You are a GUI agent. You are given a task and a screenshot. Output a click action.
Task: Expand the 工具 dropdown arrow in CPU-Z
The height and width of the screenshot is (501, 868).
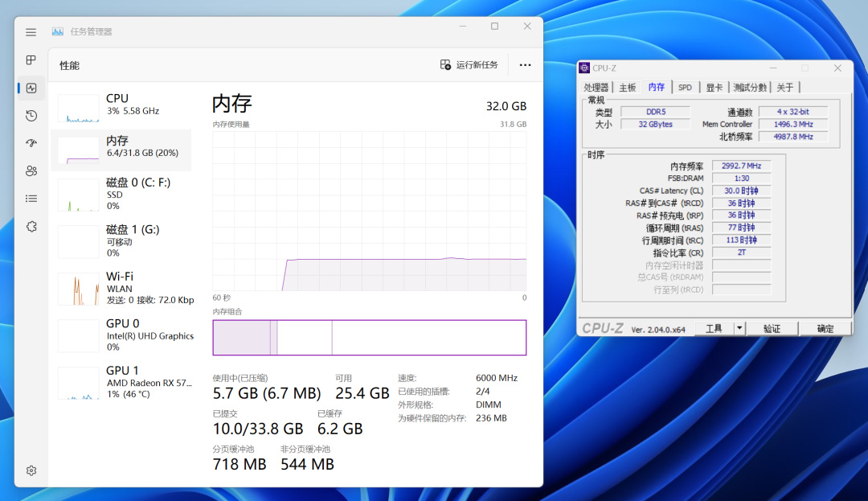(x=739, y=329)
